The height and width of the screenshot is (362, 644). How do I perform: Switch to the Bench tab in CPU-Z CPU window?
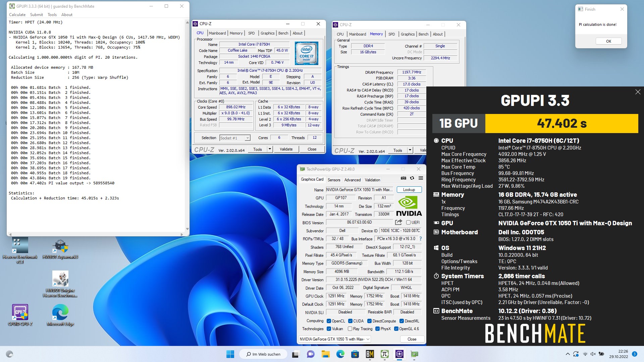tap(283, 33)
